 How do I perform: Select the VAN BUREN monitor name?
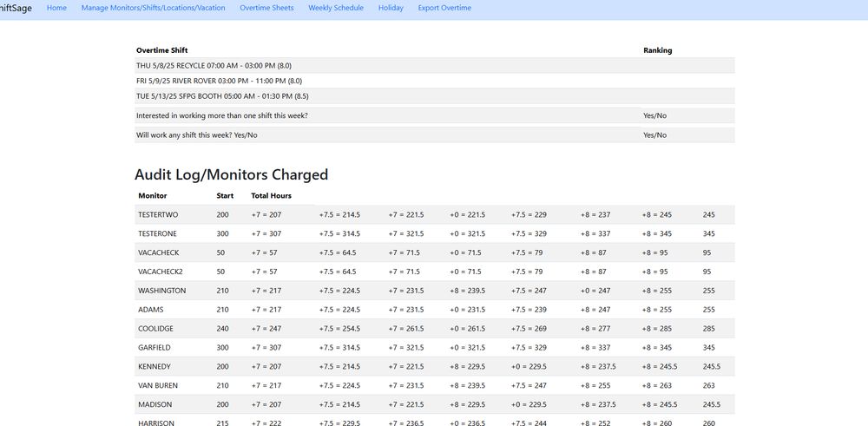pyautogui.click(x=158, y=385)
